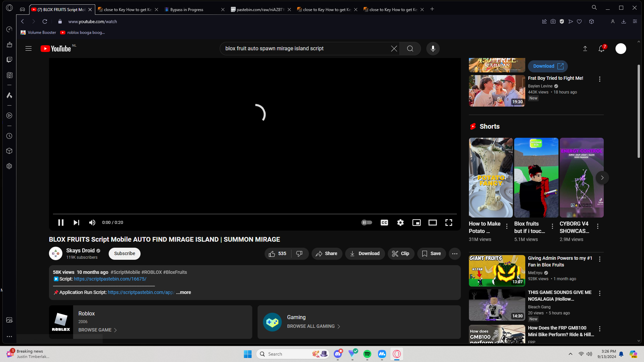Switch to miniplayer mode

pos(417,223)
